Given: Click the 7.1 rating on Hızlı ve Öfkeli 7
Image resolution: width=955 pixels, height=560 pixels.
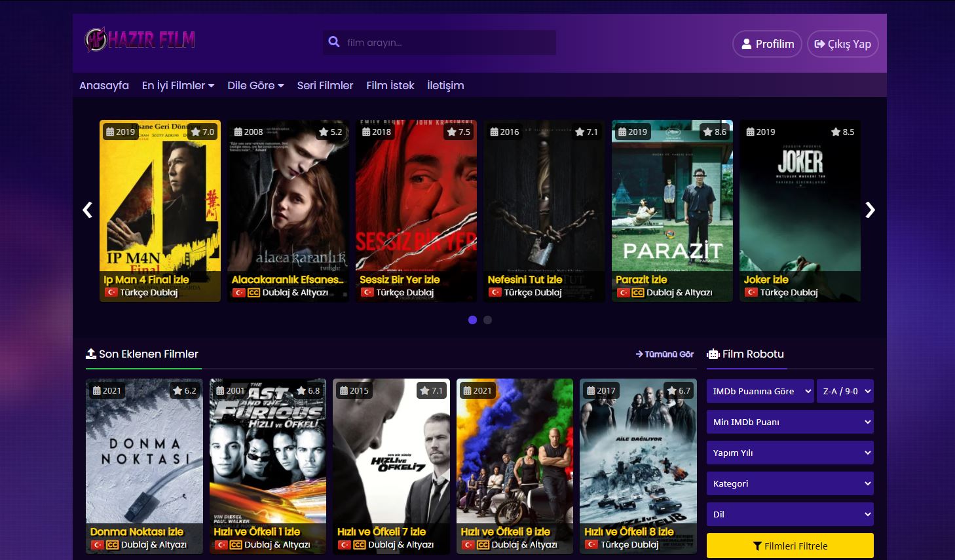Looking at the screenshot, I should (432, 390).
